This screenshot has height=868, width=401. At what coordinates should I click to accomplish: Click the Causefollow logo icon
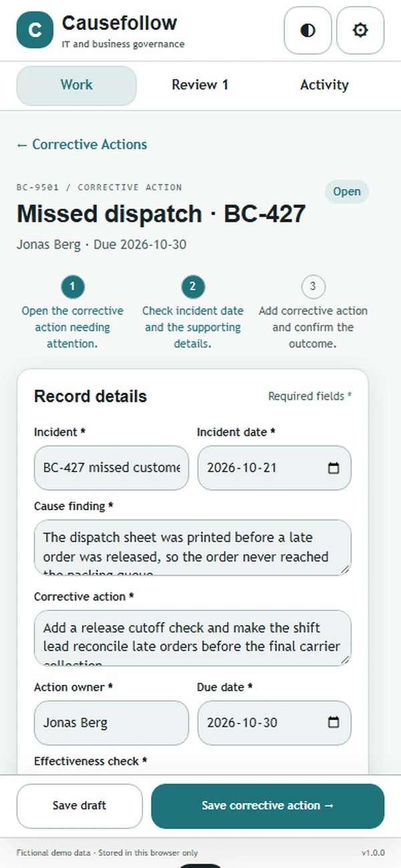[x=35, y=31]
